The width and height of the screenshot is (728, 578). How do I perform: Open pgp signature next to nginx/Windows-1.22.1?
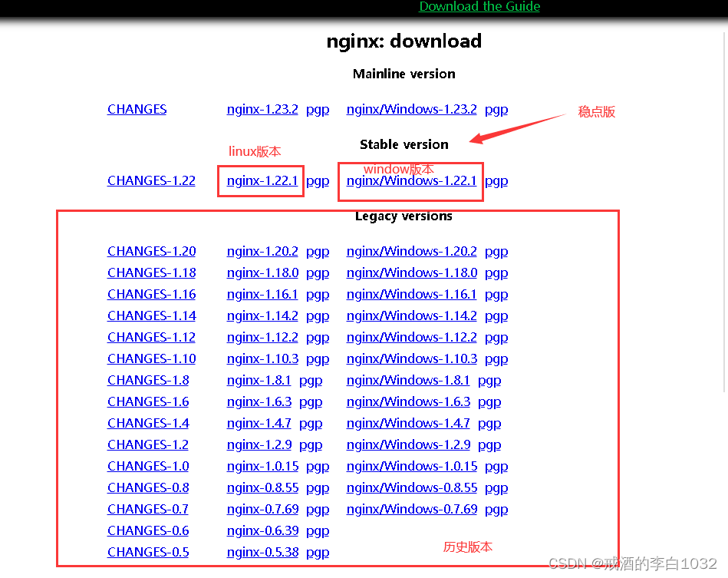point(496,182)
